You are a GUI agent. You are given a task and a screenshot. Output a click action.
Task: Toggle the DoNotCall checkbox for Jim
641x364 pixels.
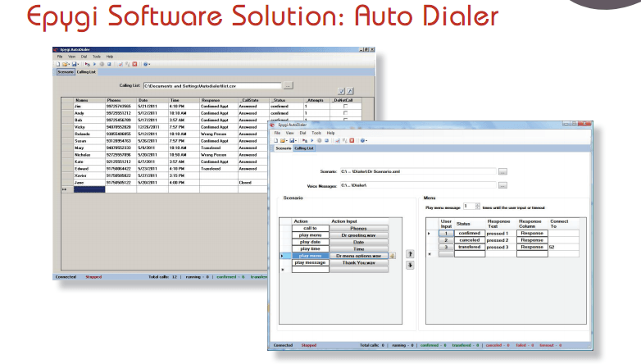[x=347, y=107]
